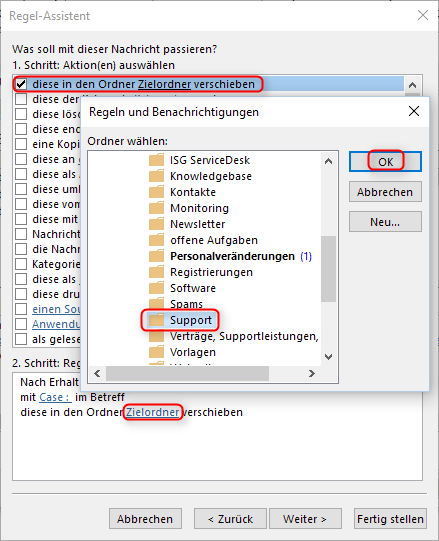Select the Monitoring folder icon
439x541 pixels.
(x=156, y=208)
